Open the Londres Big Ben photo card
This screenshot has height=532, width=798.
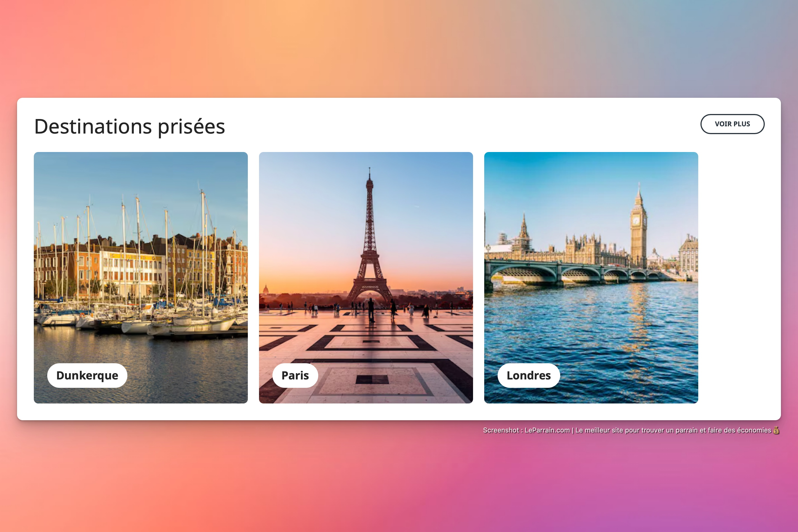click(591, 277)
